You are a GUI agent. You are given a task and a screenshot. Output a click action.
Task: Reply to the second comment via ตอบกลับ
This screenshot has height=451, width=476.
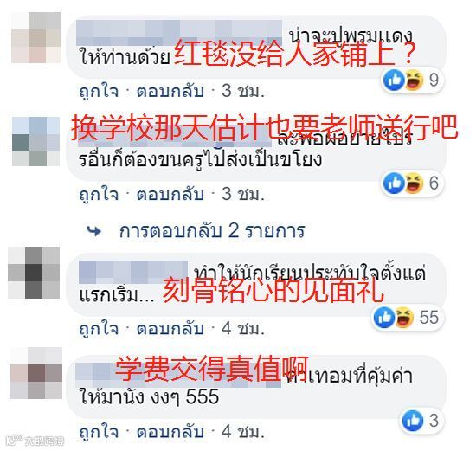170,195
